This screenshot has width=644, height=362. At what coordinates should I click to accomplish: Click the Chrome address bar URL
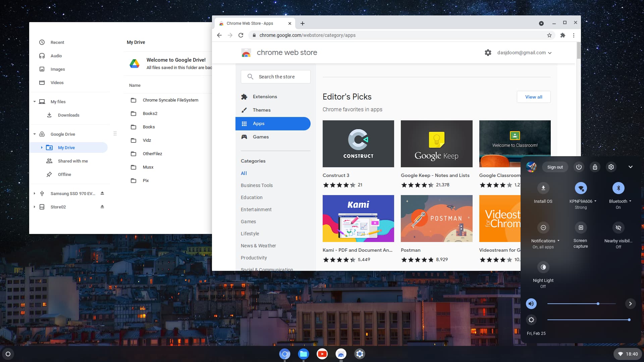(307, 35)
